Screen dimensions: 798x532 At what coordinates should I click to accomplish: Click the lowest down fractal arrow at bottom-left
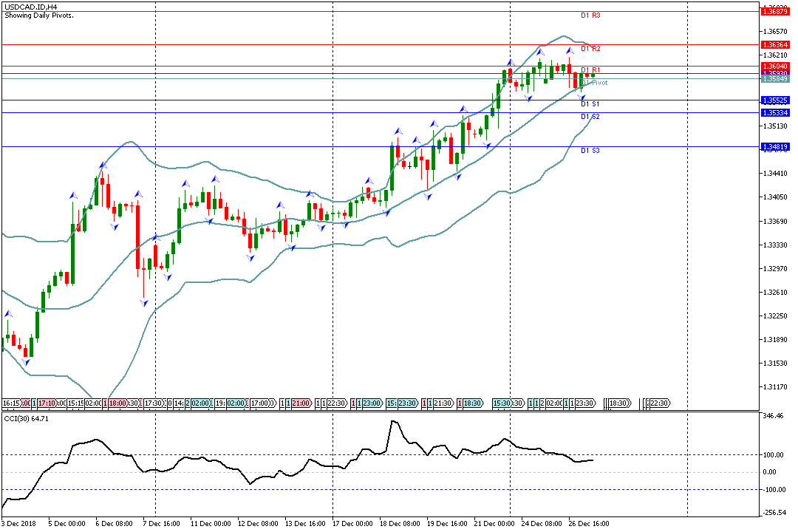click(x=26, y=362)
